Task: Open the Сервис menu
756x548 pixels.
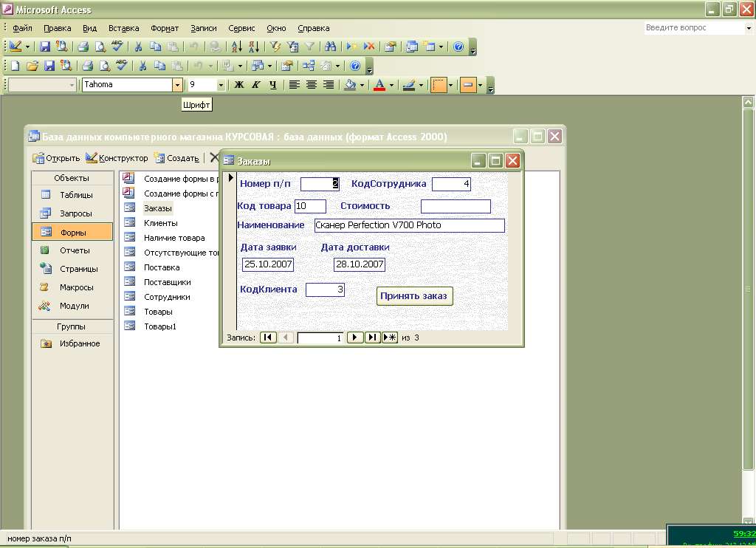Action: (242, 28)
